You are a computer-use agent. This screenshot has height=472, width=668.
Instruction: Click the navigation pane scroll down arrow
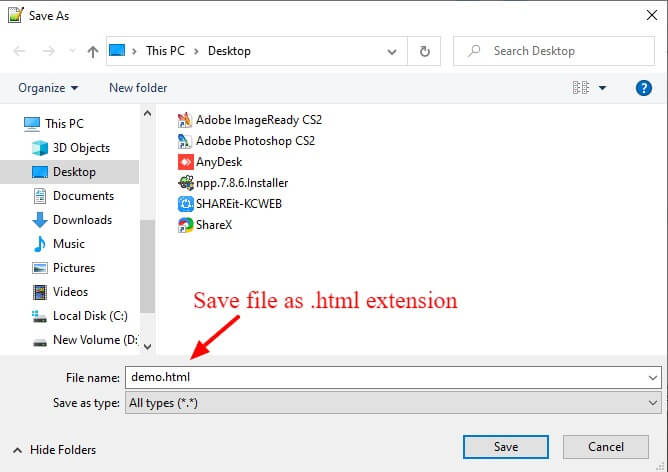(x=147, y=346)
